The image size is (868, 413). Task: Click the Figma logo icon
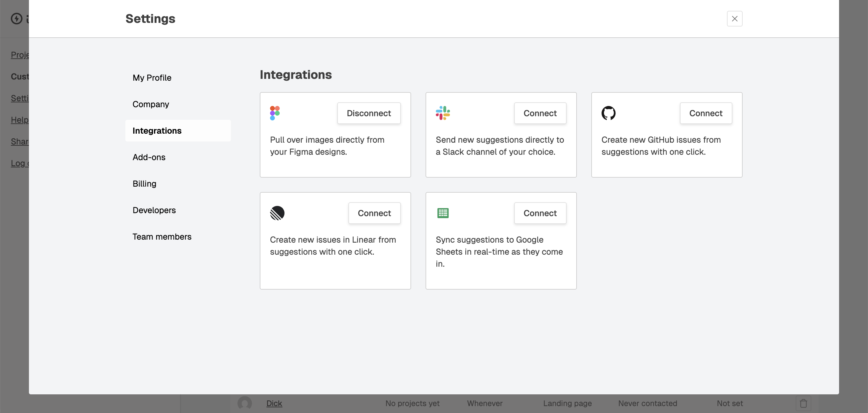[275, 113]
